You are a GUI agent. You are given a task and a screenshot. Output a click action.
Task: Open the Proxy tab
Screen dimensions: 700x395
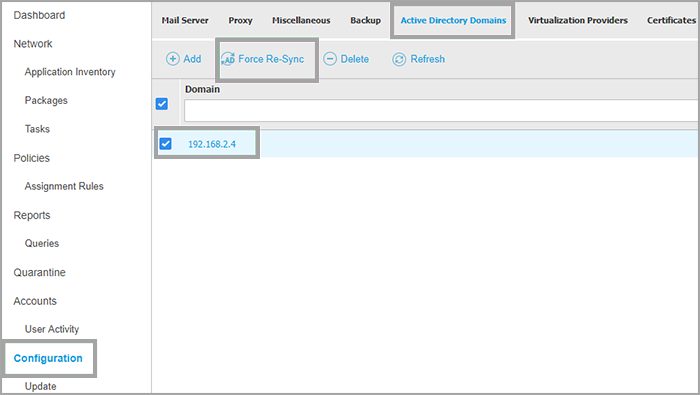(240, 21)
